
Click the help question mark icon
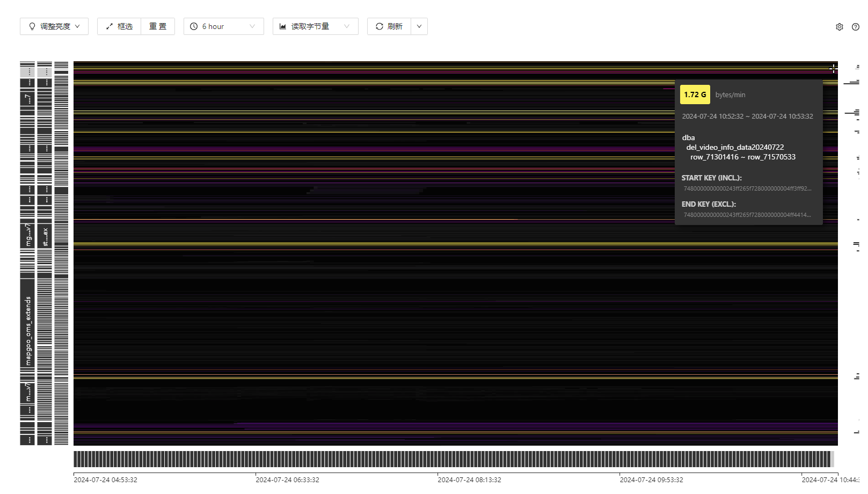coord(855,27)
